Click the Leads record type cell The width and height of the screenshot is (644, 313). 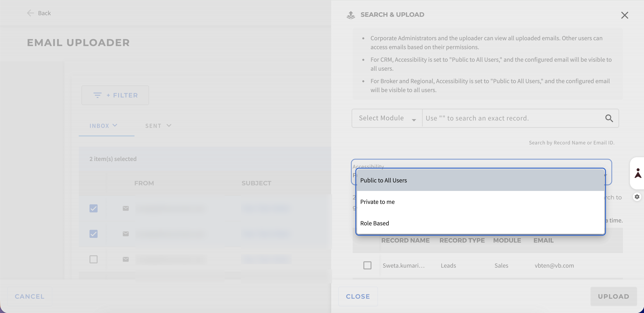[448, 266]
